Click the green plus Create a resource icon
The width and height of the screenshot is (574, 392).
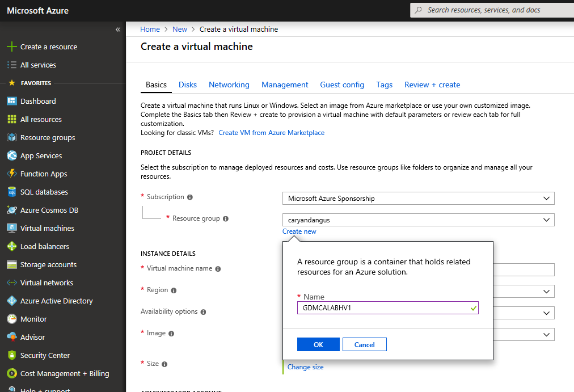(x=12, y=47)
